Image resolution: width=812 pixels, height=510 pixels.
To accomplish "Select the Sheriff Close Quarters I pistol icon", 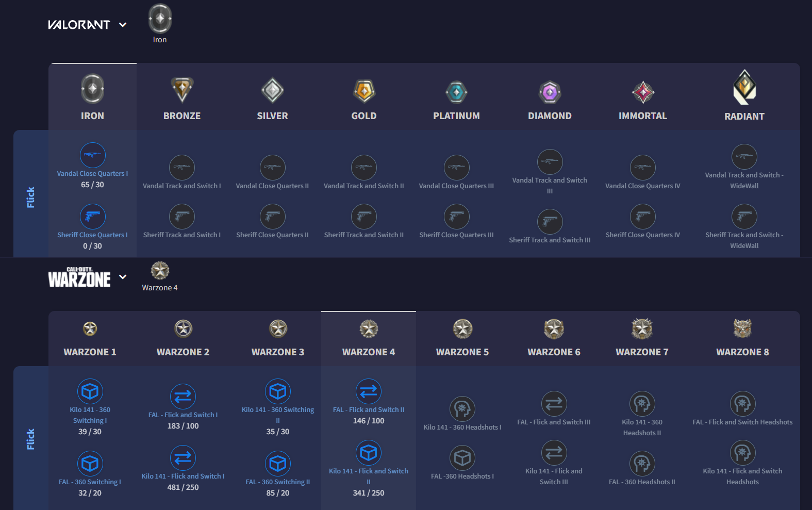I will (x=93, y=217).
